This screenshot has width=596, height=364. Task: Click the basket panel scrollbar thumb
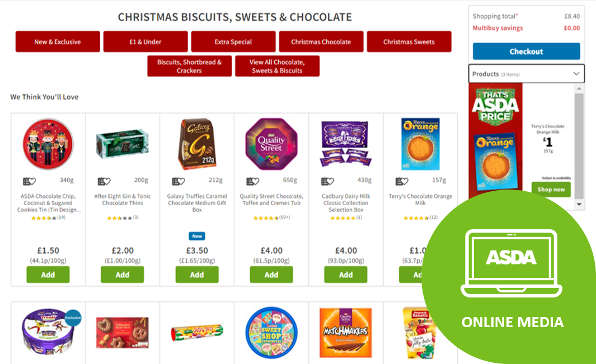tap(579, 146)
